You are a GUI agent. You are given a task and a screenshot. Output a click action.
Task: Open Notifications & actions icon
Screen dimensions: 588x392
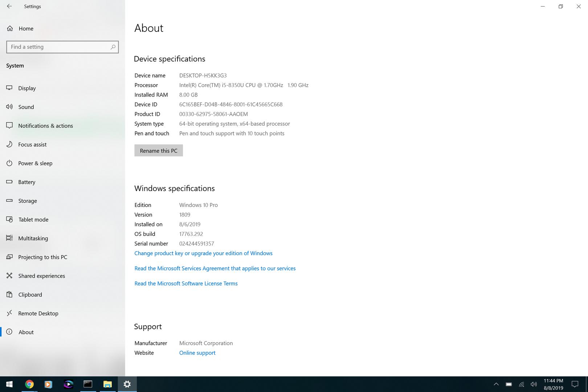tap(9, 126)
